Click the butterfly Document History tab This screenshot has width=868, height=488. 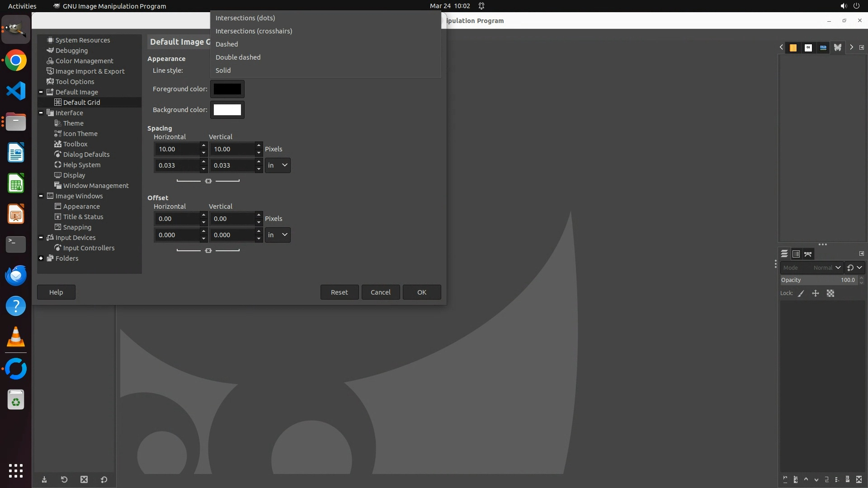click(x=838, y=47)
